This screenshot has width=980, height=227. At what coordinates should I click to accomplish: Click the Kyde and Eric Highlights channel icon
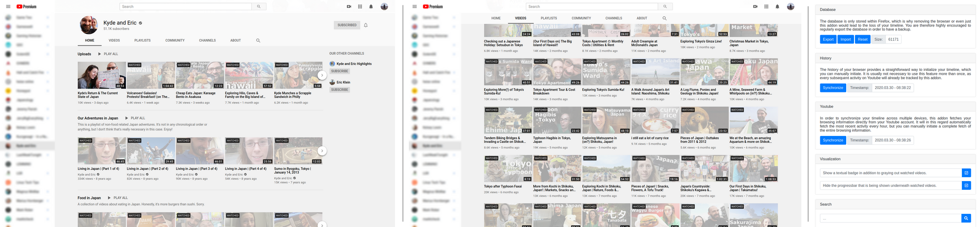click(332, 64)
